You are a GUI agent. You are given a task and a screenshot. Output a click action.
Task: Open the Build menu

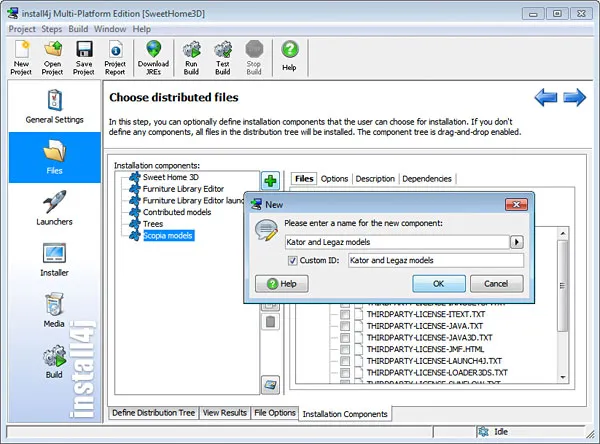click(x=78, y=29)
